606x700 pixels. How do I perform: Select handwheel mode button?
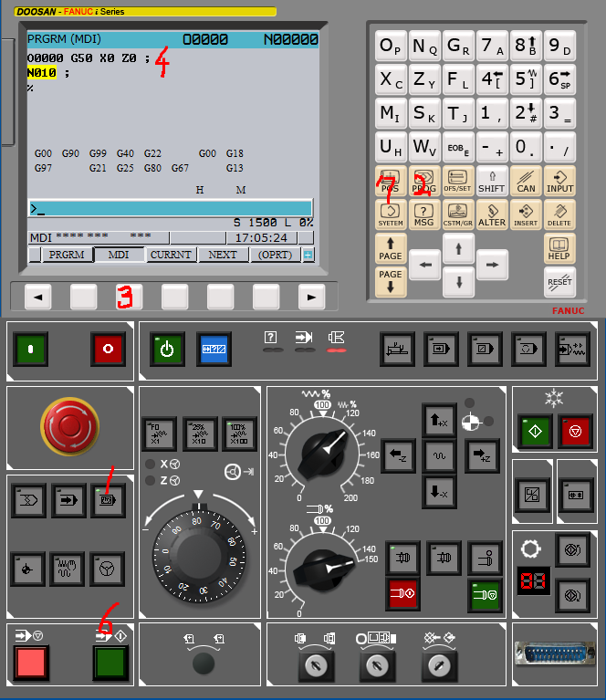tap(107, 569)
